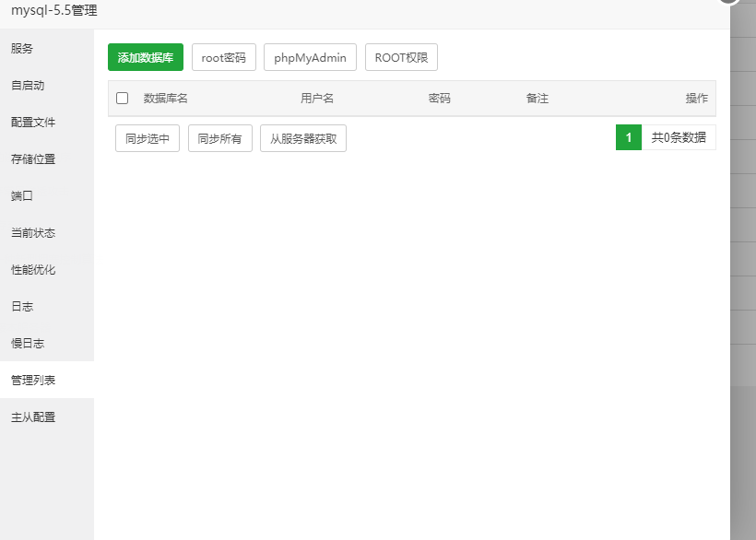This screenshot has height=540, width=756.
Task: Open the root密码 dialog
Action: (x=224, y=57)
